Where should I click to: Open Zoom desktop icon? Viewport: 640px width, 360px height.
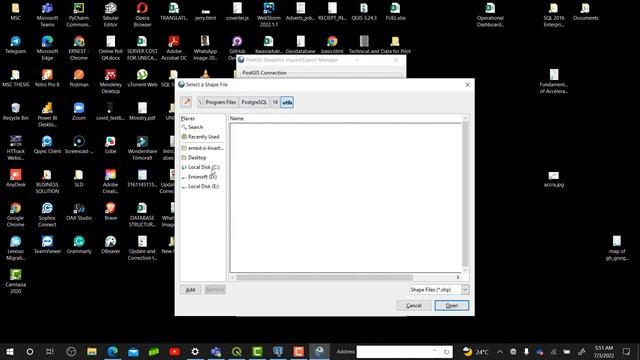click(79, 112)
